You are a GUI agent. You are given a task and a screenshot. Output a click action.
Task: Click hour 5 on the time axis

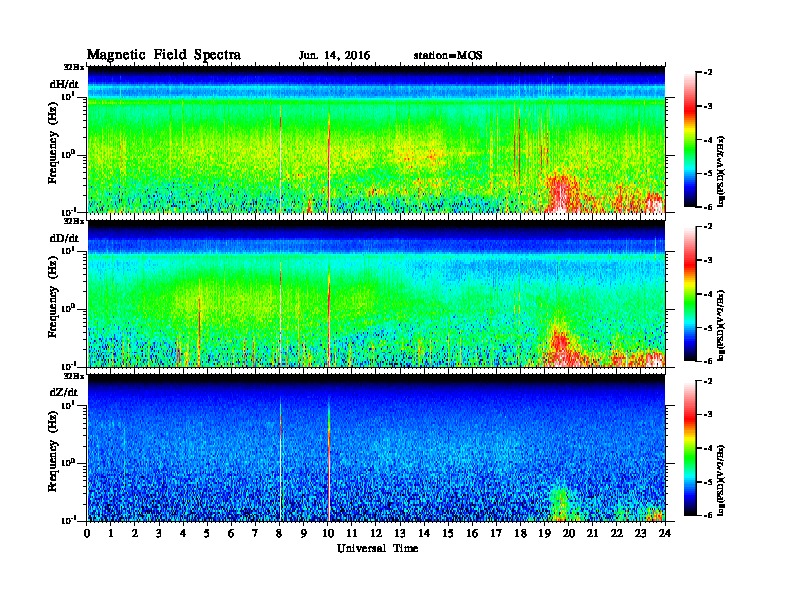207,534
